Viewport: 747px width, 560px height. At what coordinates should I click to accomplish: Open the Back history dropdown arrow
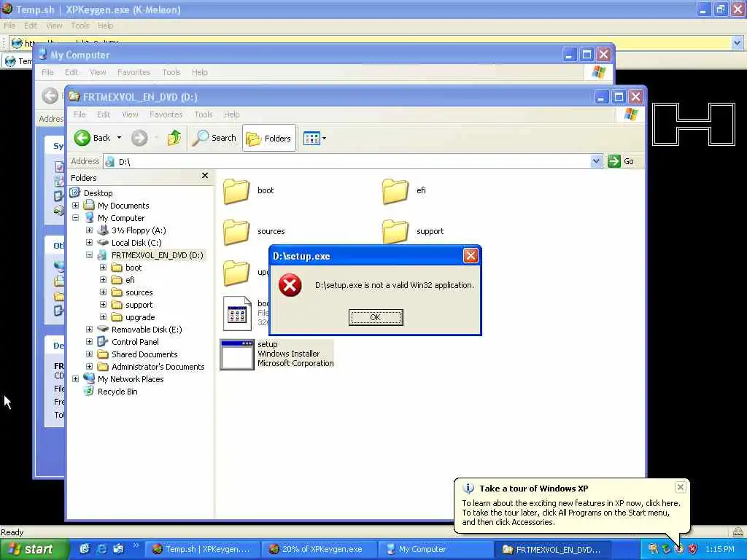(119, 138)
